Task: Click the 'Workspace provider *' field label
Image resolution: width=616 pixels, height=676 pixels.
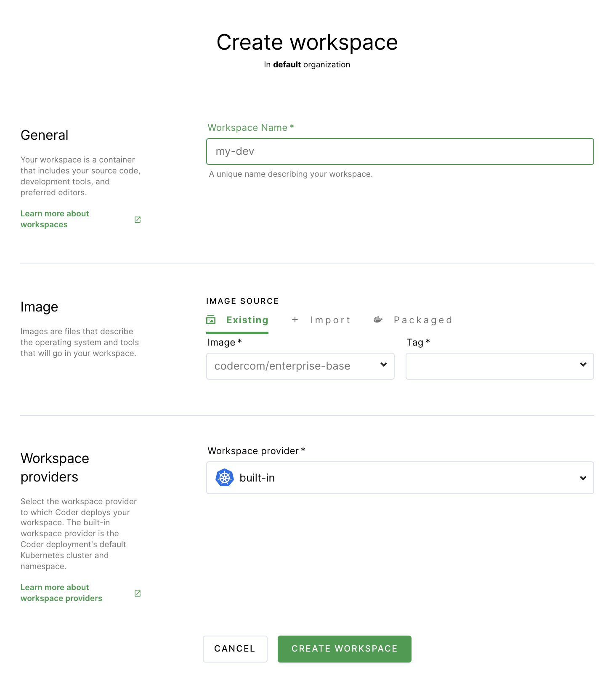Action: tap(257, 451)
